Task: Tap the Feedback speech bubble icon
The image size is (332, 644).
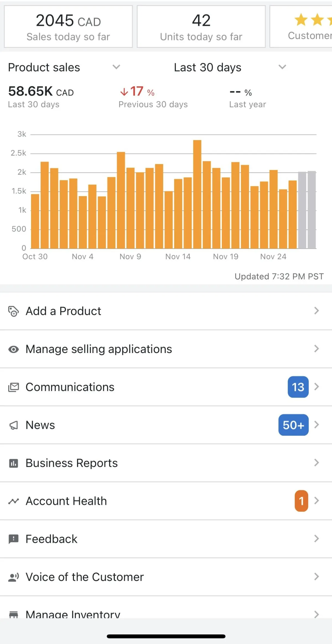Action: (x=13, y=539)
